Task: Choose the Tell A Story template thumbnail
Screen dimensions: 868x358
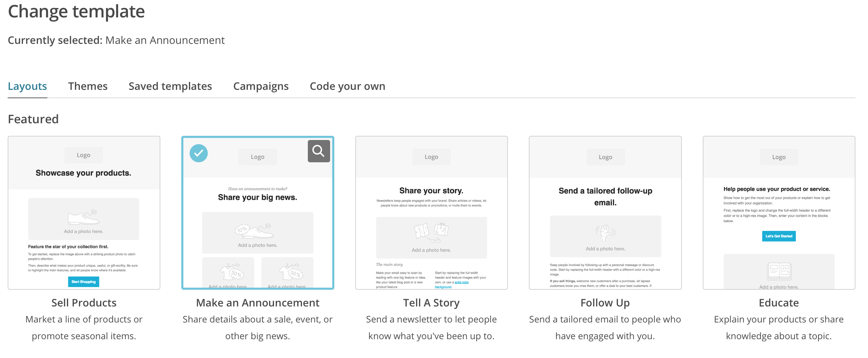Action: 431,212
